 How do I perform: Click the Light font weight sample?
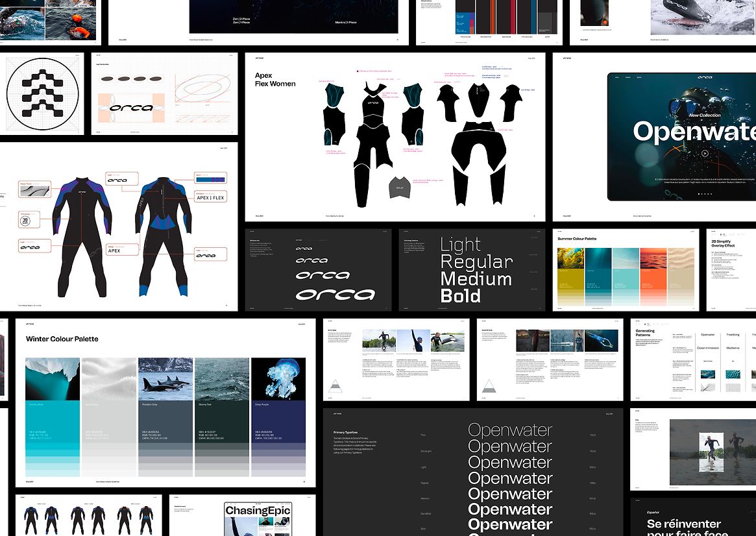click(460, 245)
